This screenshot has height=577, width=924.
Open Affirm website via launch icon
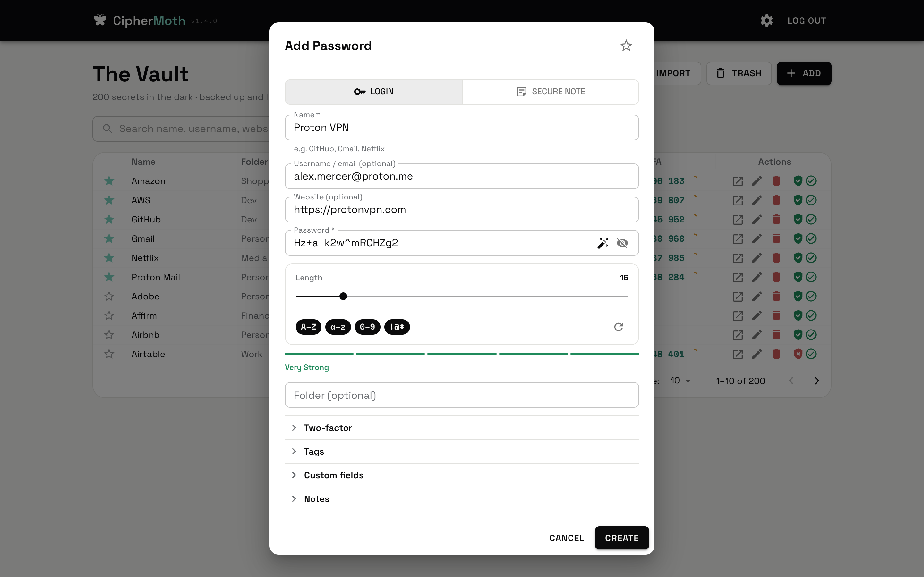[738, 316]
